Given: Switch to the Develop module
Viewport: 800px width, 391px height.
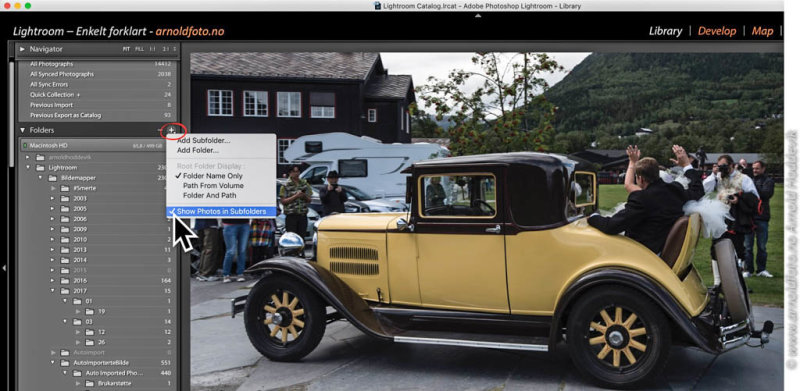Looking at the screenshot, I should pos(717,31).
